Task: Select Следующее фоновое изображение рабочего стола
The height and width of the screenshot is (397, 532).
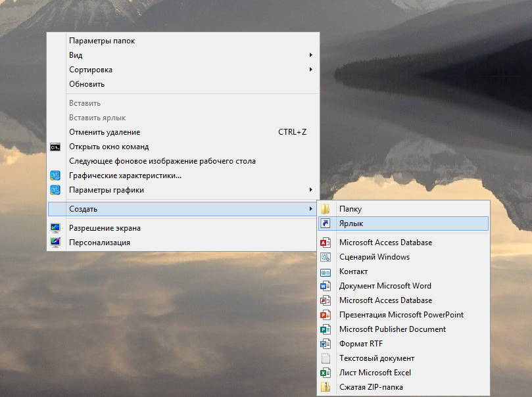Action: (x=183, y=161)
